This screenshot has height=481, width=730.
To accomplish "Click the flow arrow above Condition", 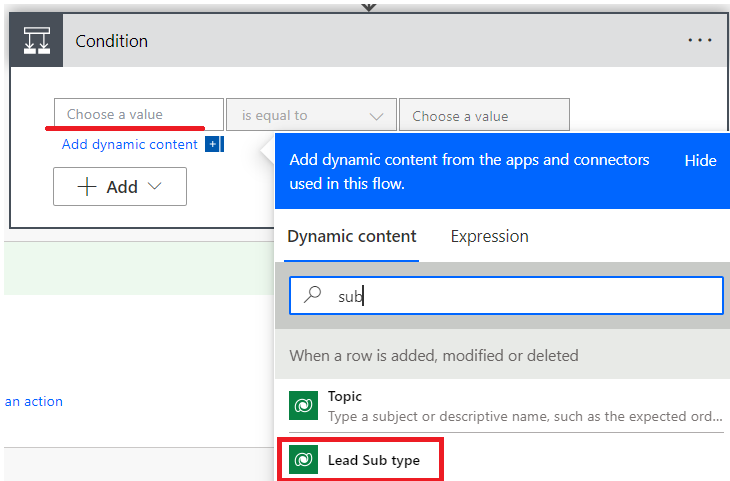I will pos(369,7).
